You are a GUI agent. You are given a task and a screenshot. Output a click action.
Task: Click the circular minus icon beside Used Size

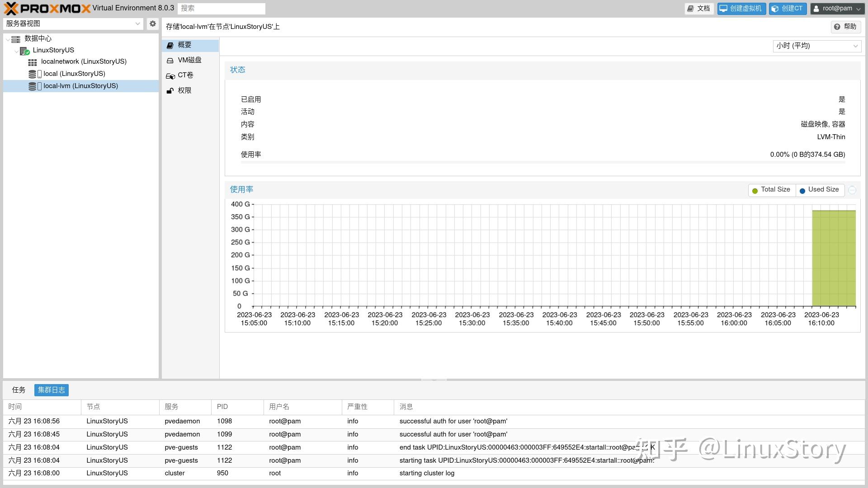852,190
